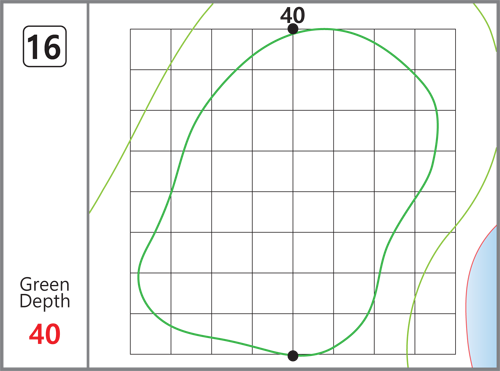500x371 pixels.
Task: Click the 40 label above the top dot
Action: tap(292, 15)
